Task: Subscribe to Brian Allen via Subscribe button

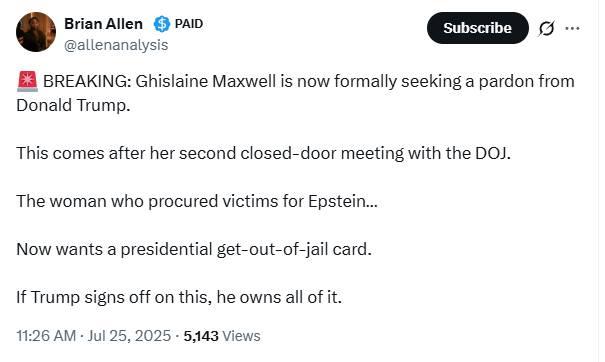Action: tap(478, 28)
